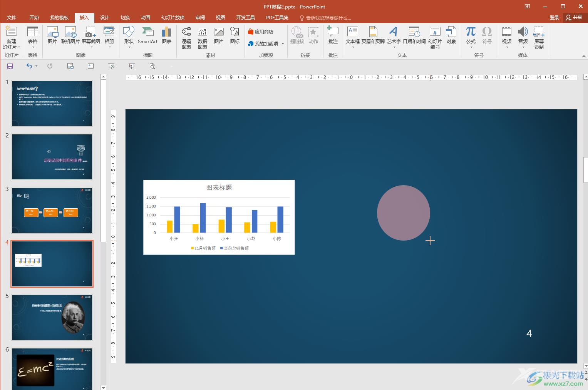Image resolution: width=588 pixels, height=390 pixels.
Task: Expand the 我的加载项 dropdown arrow
Action: pos(283,44)
